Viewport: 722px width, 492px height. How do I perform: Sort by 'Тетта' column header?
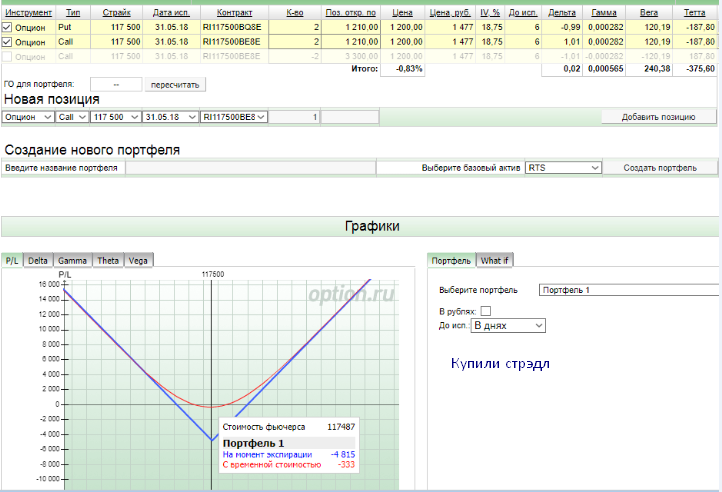tap(694, 12)
